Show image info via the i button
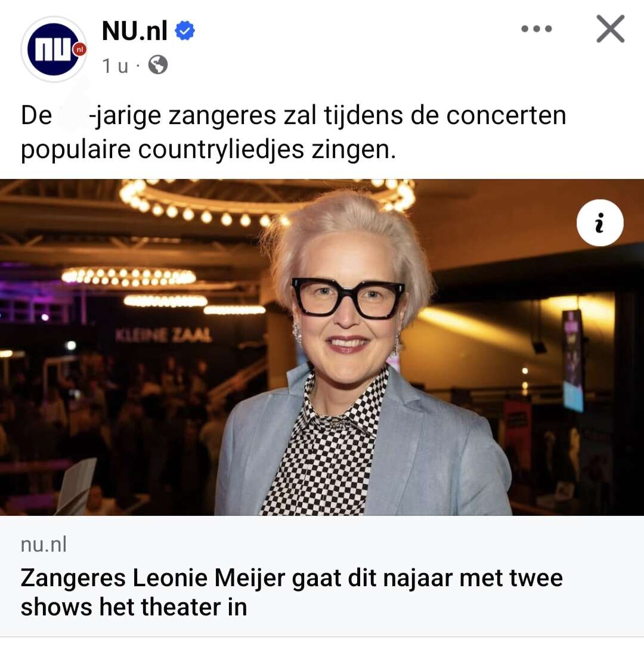 600,223
